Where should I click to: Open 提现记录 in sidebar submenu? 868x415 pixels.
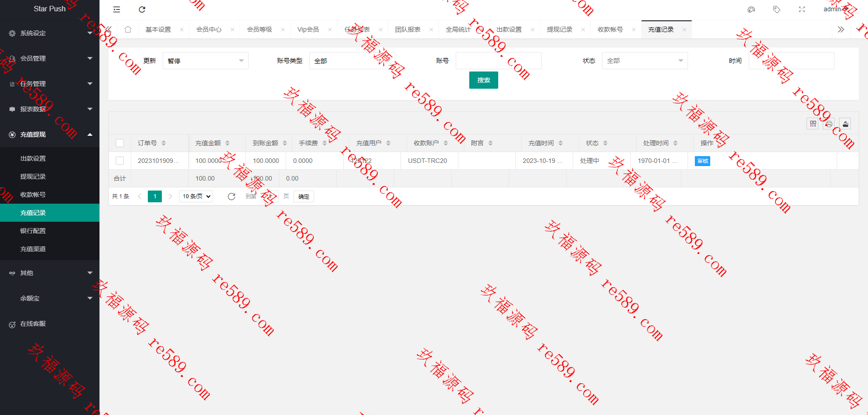pyautogui.click(x=50, y=176)
